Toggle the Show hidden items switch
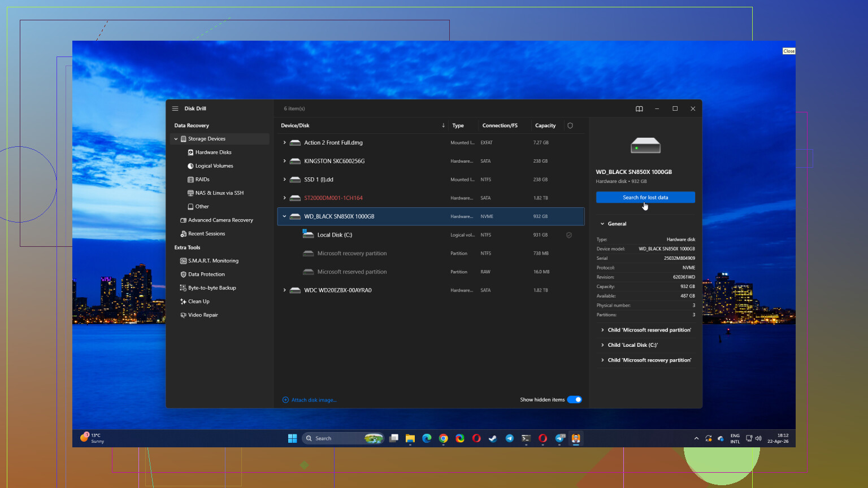The height and width of the screenshot is (488, 868). point(575,400)
